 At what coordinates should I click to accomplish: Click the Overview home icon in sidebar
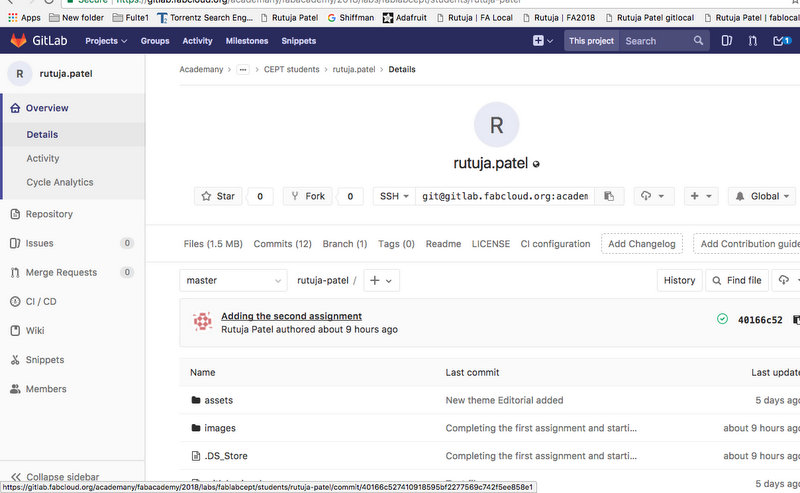15,108
